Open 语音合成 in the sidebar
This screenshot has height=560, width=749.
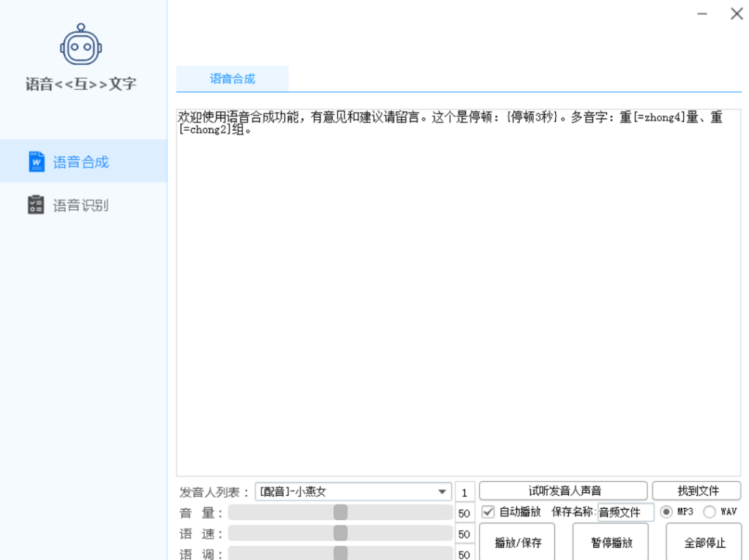(x=83, y=161)
